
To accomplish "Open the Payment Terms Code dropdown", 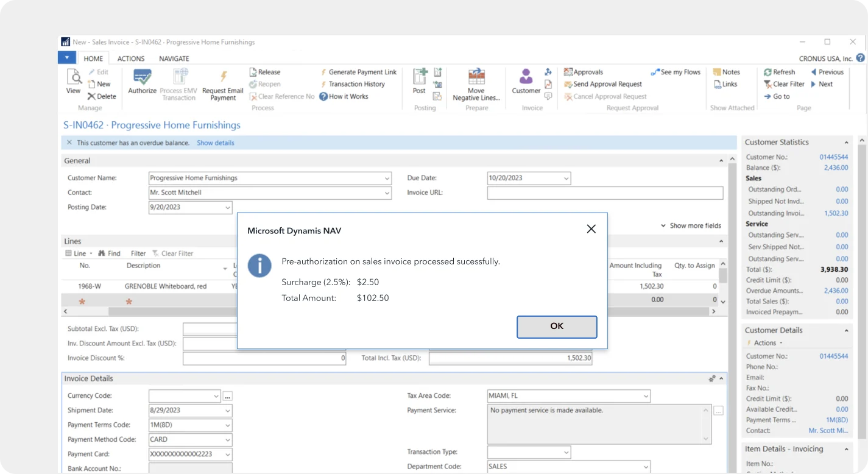I will pyautogui.click(x=228, y=425).
